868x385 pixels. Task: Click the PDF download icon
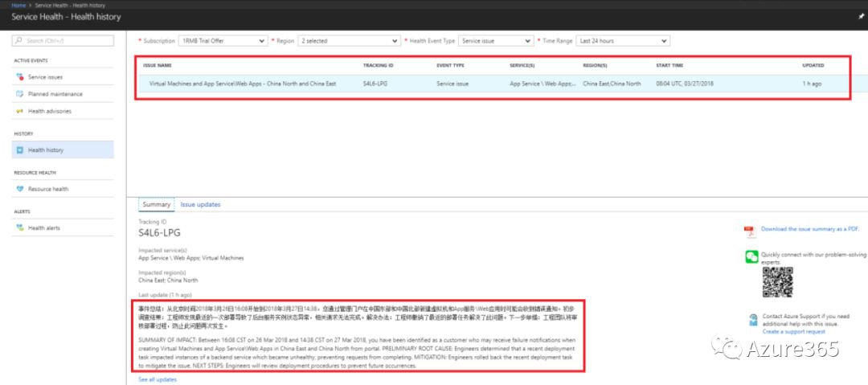[x=749, y=231]
